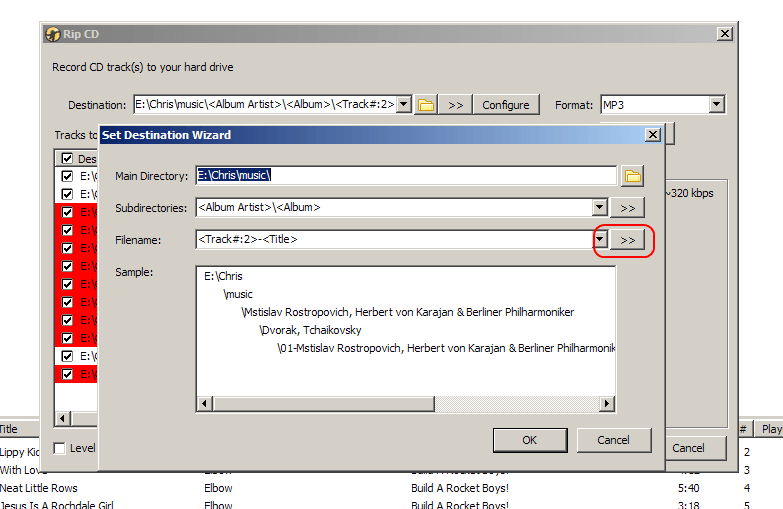Click the Rip CD title bar icon

[x=53, y=34]
